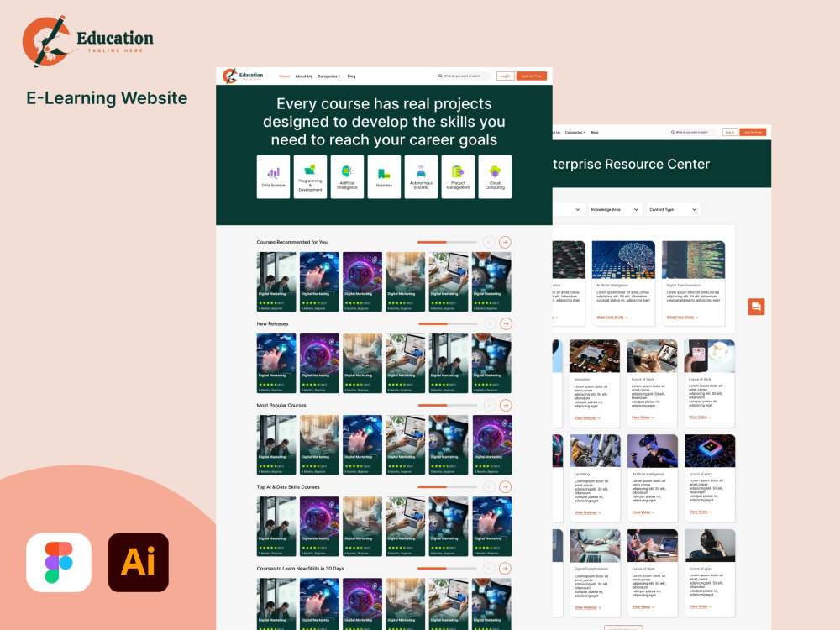Click Join for Free button on home page
The image size is (840, 630).
[x=532, y=76]
